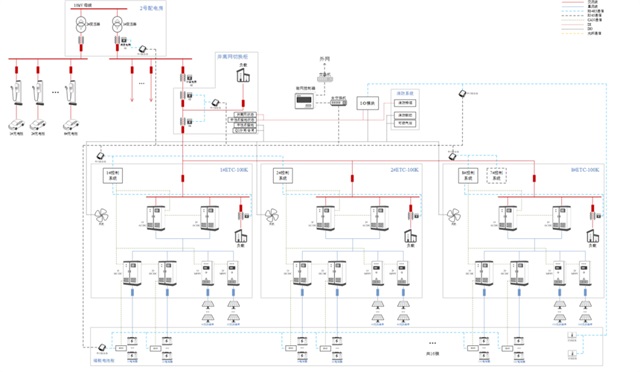Click the first car icon under charging piles
Screen dimensions: 640x372
coord(16,125)
